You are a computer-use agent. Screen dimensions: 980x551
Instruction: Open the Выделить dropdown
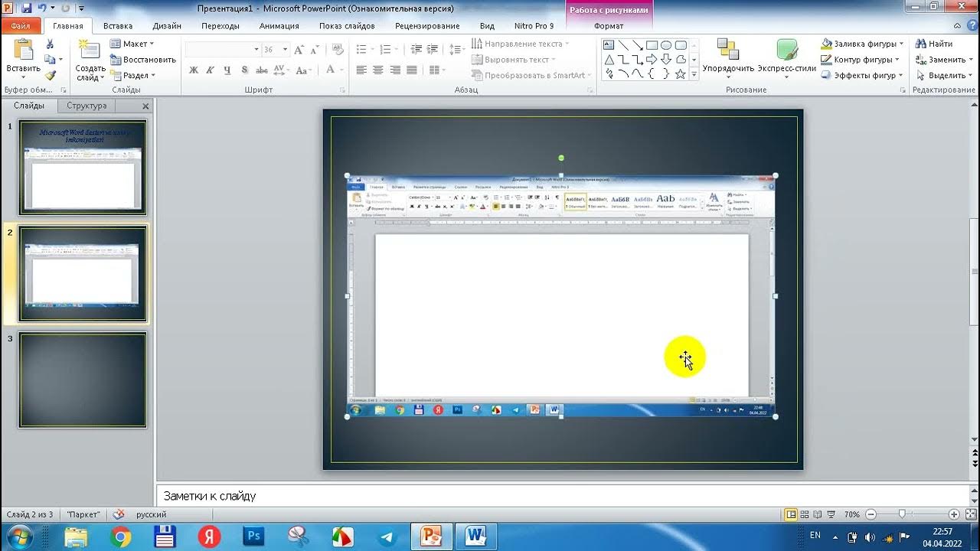click(x=946, y=75)
